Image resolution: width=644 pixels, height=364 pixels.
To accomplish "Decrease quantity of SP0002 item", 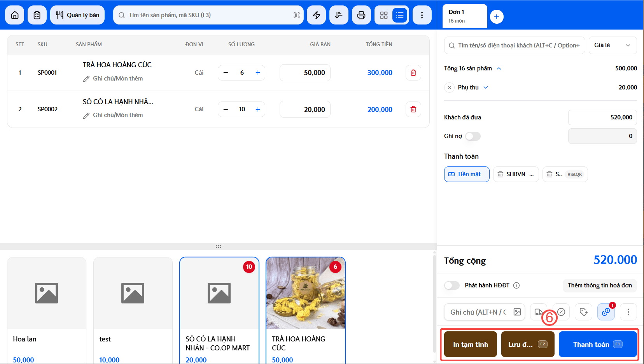I will point(226,109).
